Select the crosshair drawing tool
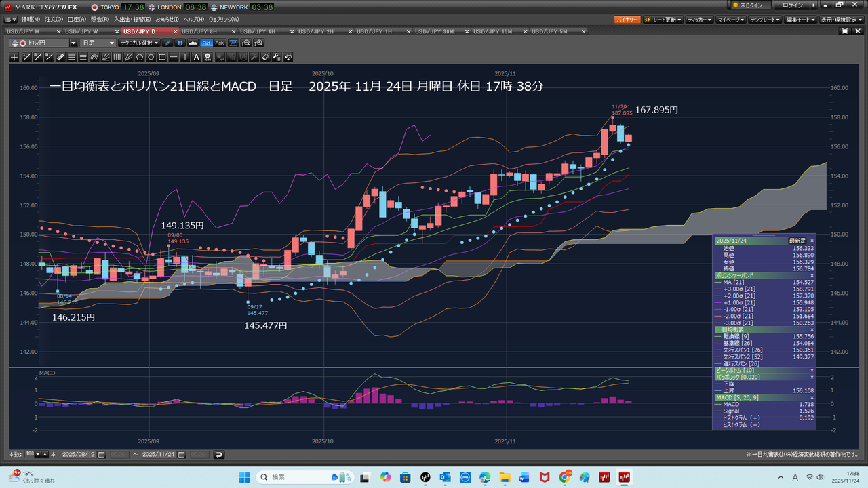868x488 pixels. 14,57
